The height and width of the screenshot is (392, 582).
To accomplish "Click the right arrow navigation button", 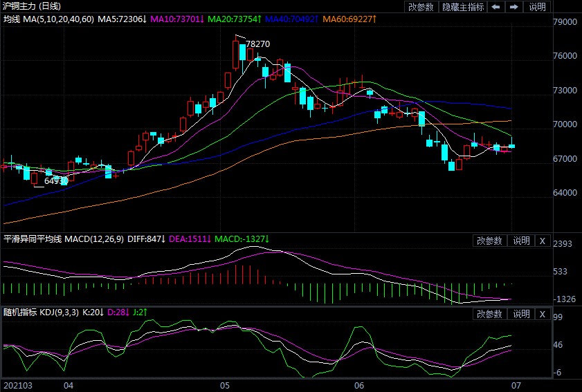I will 513,7.
